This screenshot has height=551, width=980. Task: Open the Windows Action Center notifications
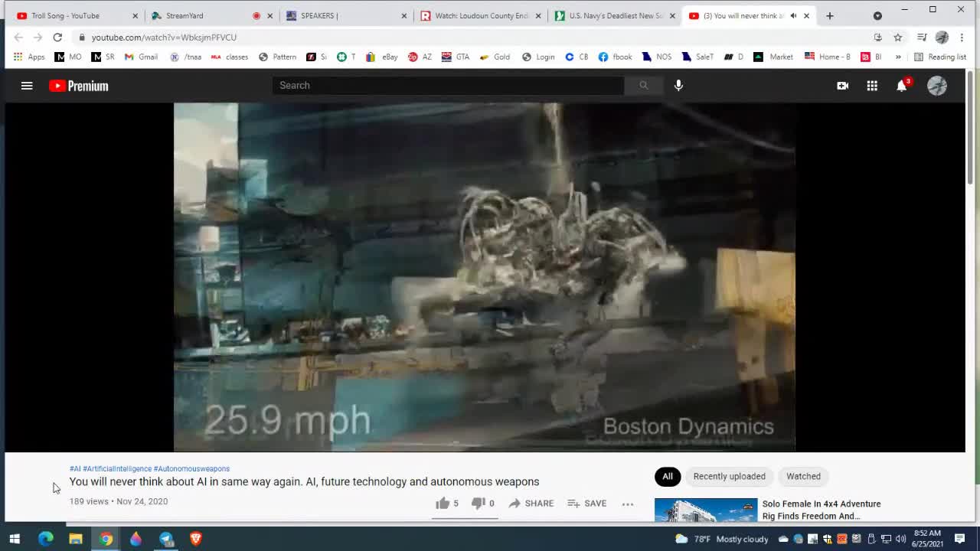pyautogui.click(x=959, y=539)
